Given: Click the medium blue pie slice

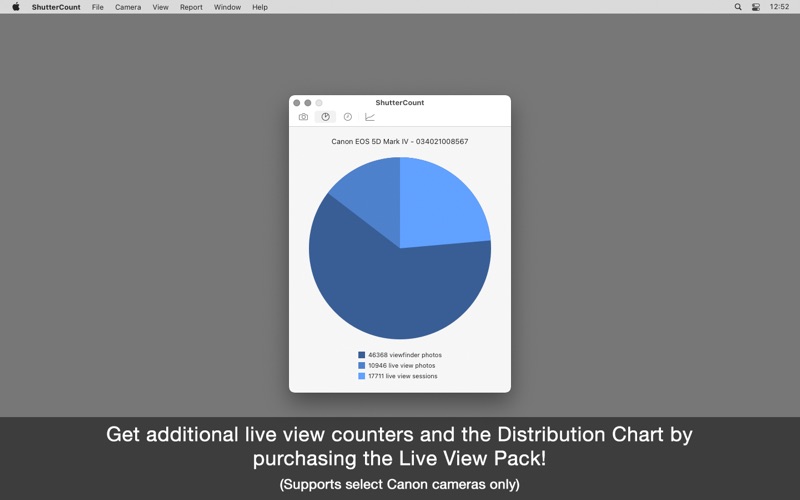Looking at the screenshot, I should pyautogui.click(x=372, y=194).
